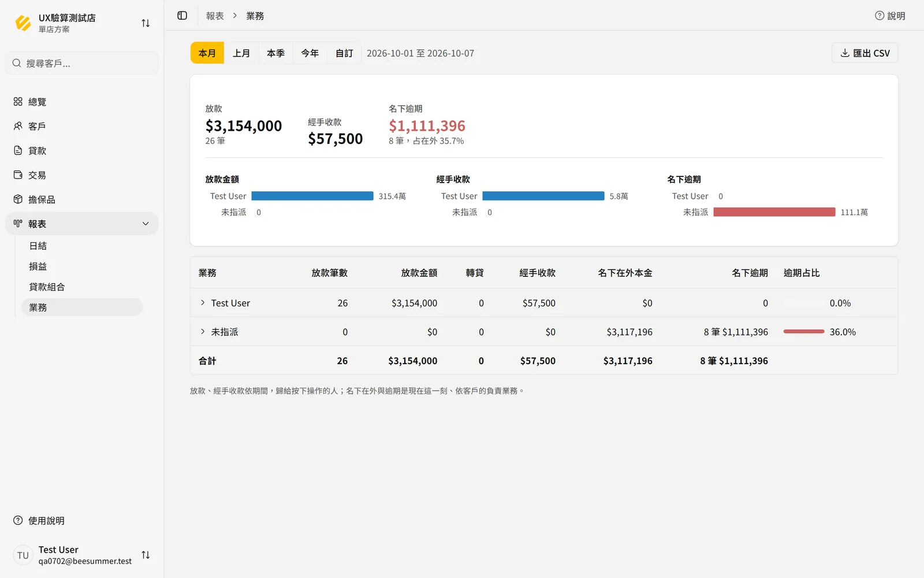Open the 損益 report submenu

tap(82, 266)
